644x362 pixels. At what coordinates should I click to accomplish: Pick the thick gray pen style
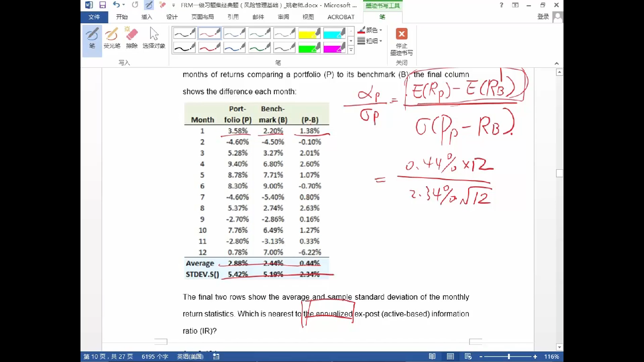284,47
